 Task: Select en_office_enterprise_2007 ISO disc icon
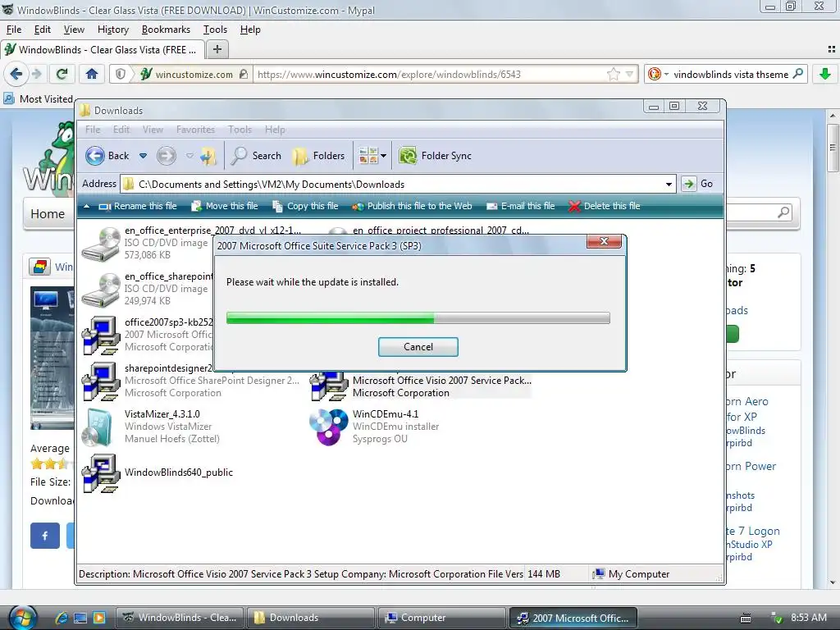[x=100, y=244]
